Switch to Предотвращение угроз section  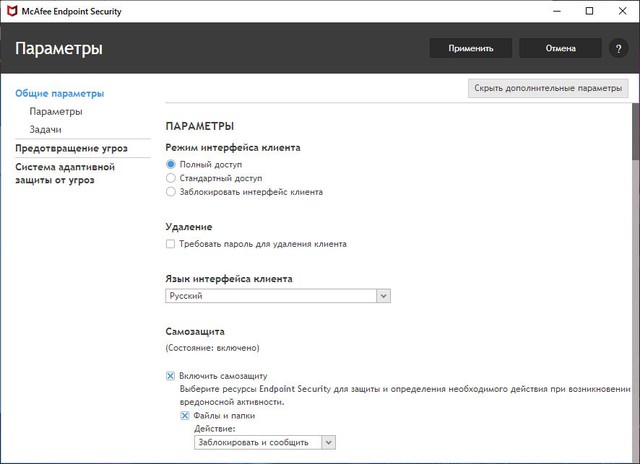(71, 148)
